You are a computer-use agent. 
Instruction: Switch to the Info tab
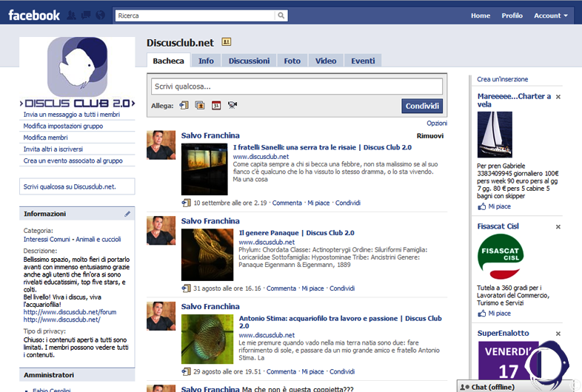click(206, 61)
